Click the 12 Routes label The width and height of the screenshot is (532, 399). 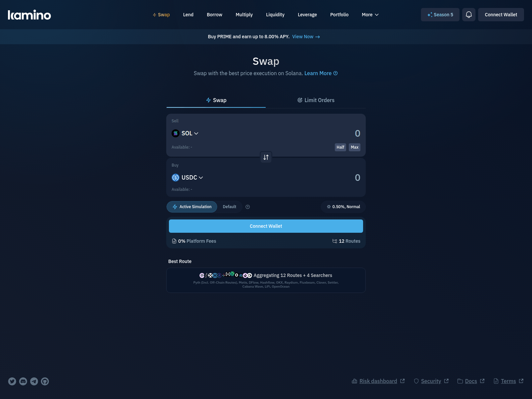[x=349, y=241]
